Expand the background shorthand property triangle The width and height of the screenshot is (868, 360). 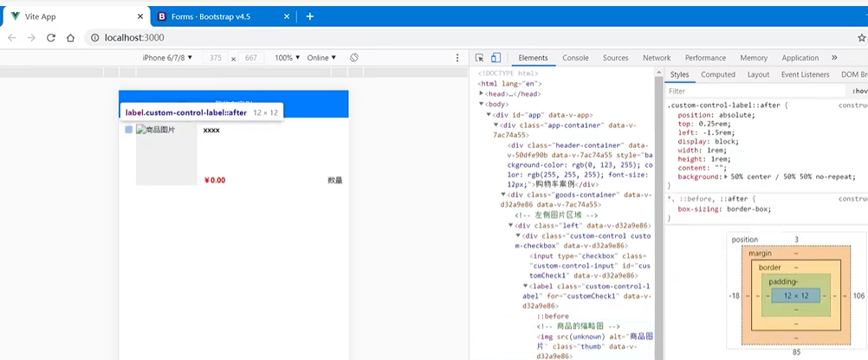(x=727, y=177)
